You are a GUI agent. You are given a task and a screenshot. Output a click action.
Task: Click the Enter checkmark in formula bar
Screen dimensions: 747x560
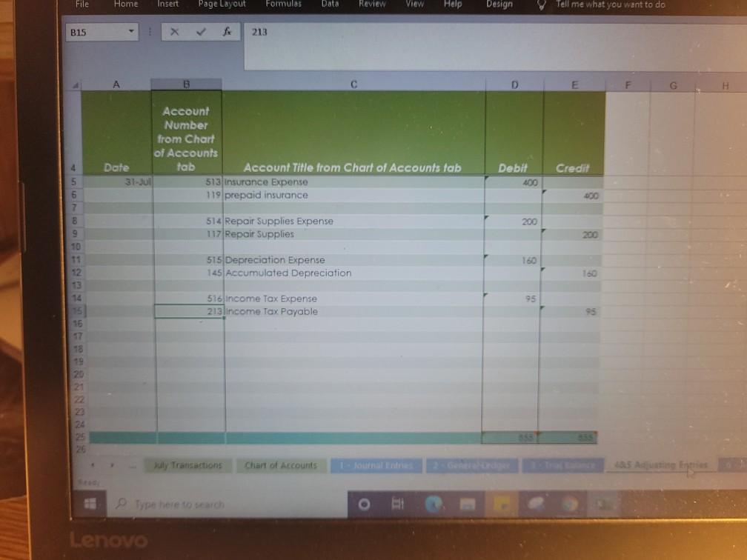202,33
